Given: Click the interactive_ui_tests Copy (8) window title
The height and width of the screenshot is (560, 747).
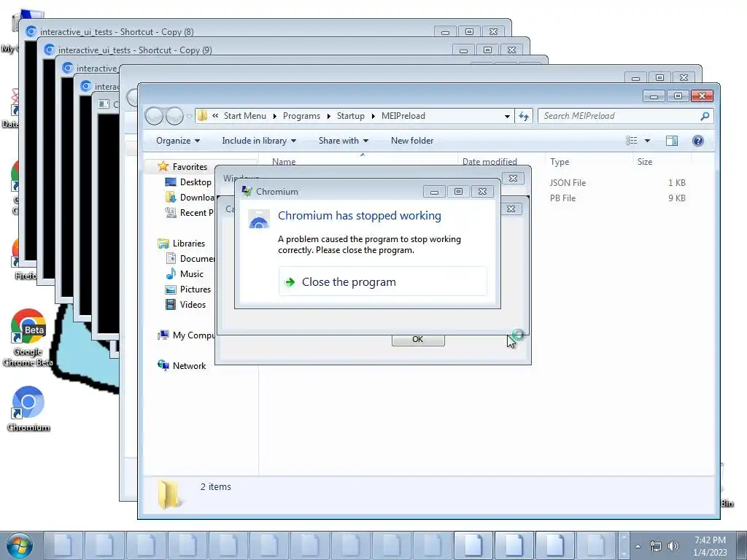Looking at the screenshot, I should (x=117, y=32).
